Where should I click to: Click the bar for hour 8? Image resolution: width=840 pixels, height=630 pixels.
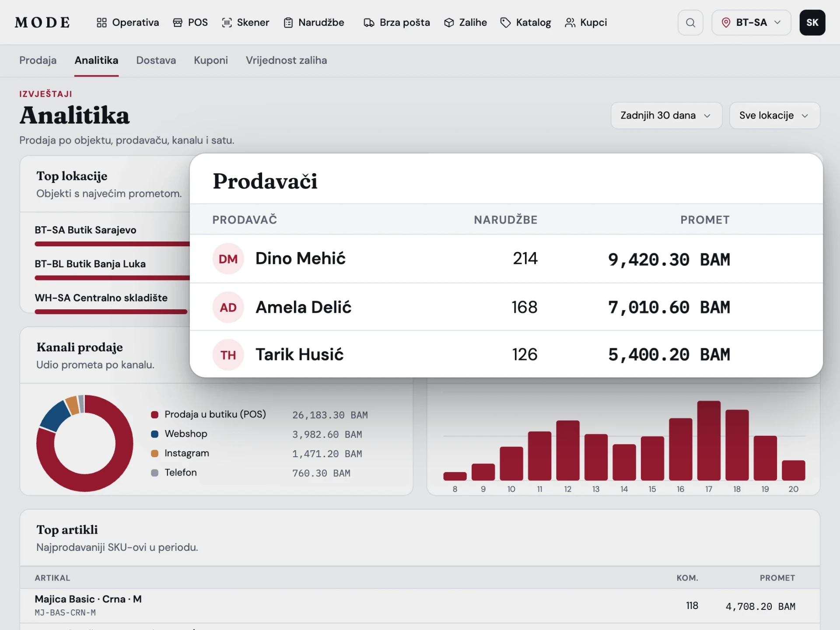455,476
